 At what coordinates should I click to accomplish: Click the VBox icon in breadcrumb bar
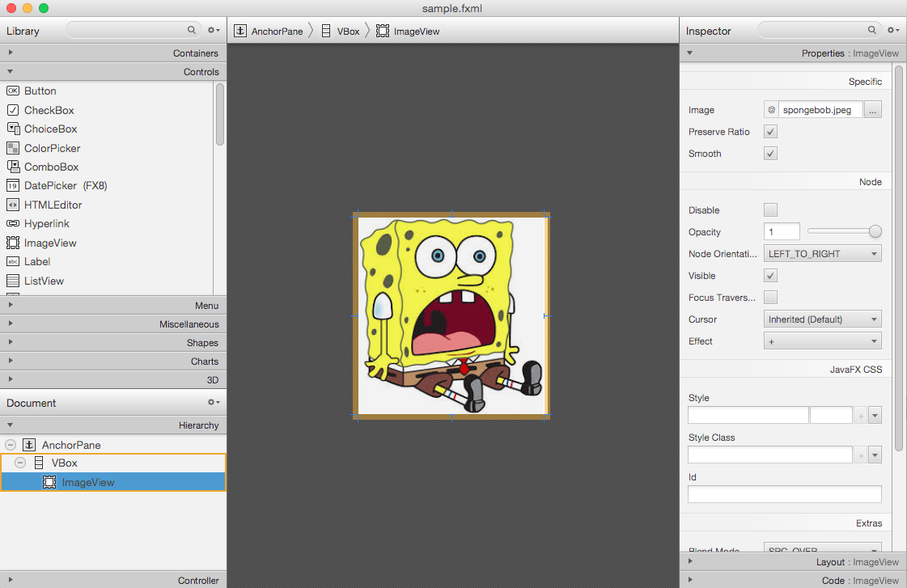tap(326, 31)
